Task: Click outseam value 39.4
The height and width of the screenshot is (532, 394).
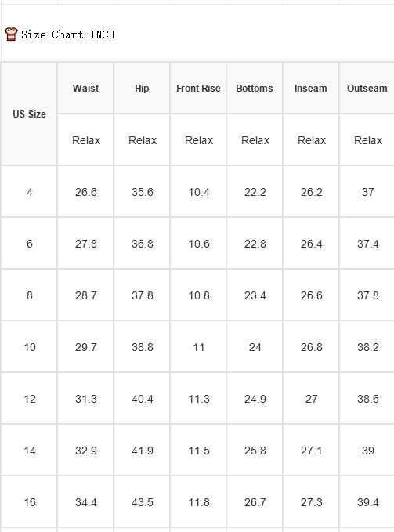Action: coord(367,502)
